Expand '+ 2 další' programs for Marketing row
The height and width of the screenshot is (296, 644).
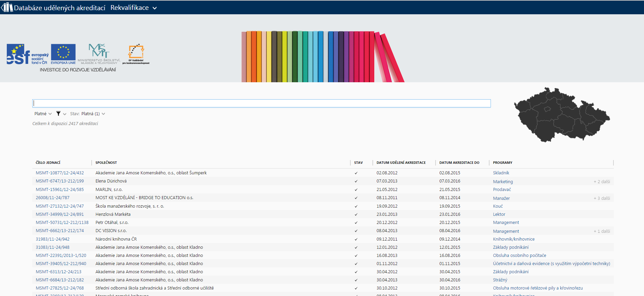[602, 181]
